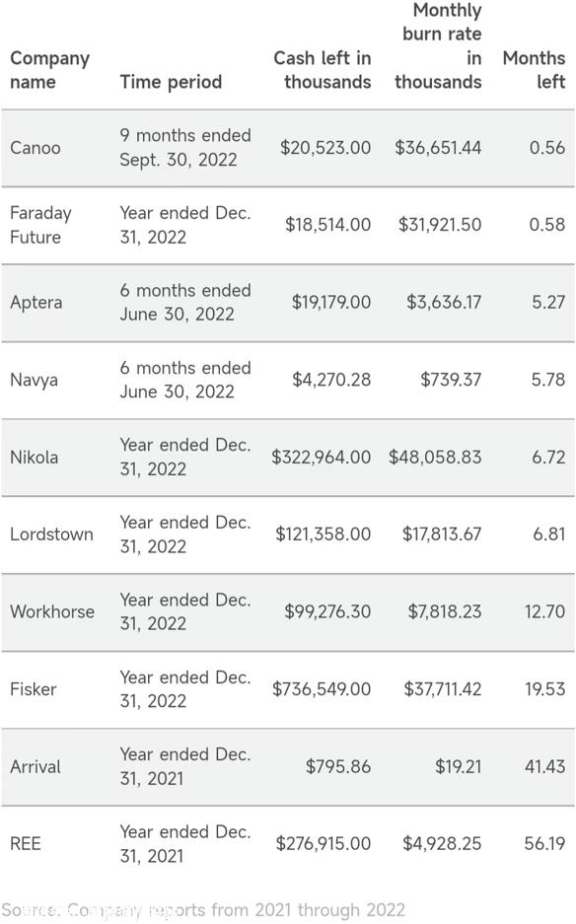Select the Time period column header
Viewport: 576px width, 924px height.
coord(171,82)
